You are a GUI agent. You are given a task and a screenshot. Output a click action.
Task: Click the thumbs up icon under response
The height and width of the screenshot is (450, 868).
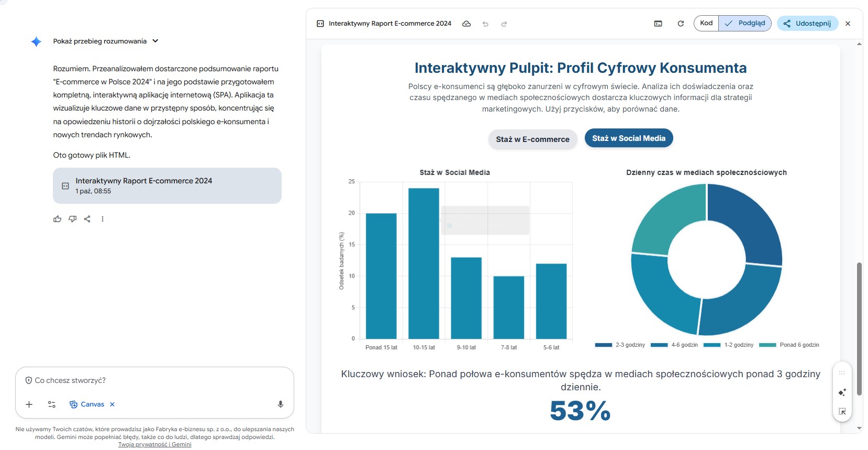57,219
